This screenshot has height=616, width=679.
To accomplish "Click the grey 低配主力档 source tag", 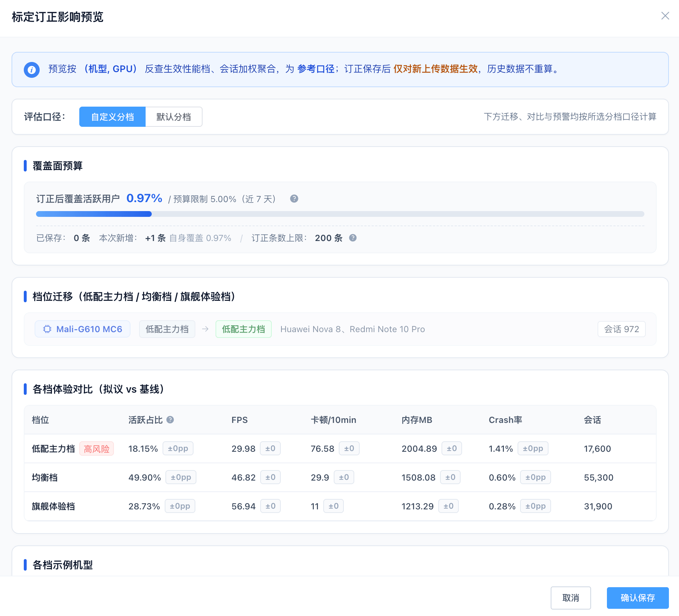I will coord(167,329).
